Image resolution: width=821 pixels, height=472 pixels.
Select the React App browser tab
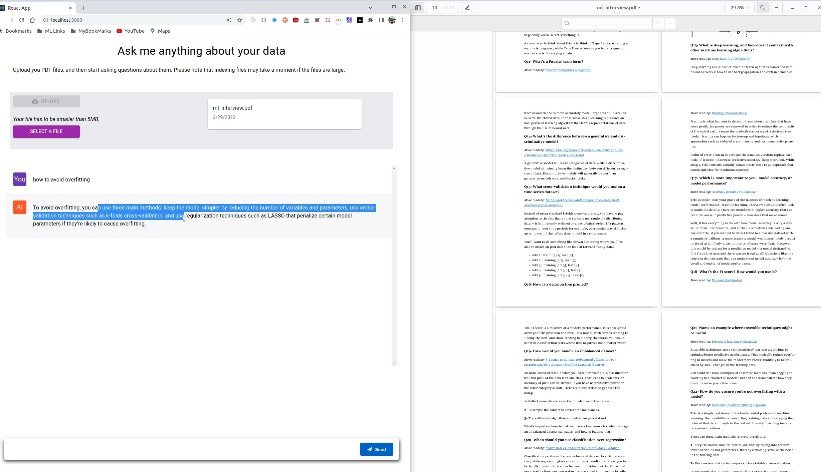pyautogui.click(x=37, y=8)
